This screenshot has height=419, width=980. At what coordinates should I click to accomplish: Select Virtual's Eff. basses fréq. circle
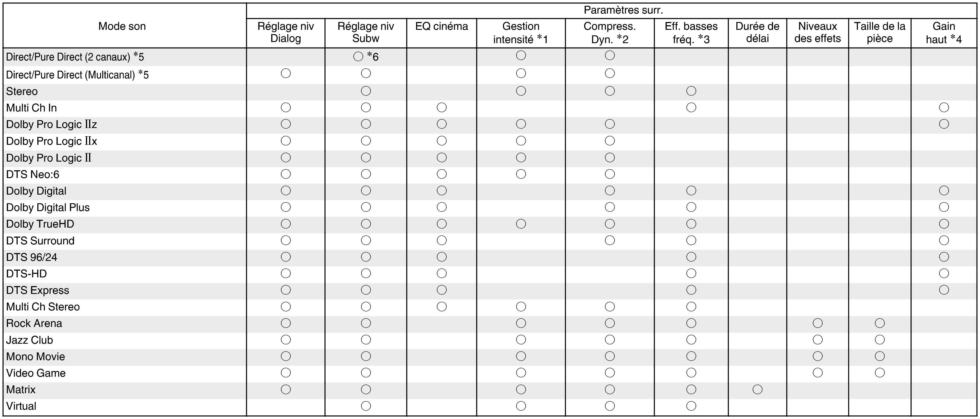[691, 406]
